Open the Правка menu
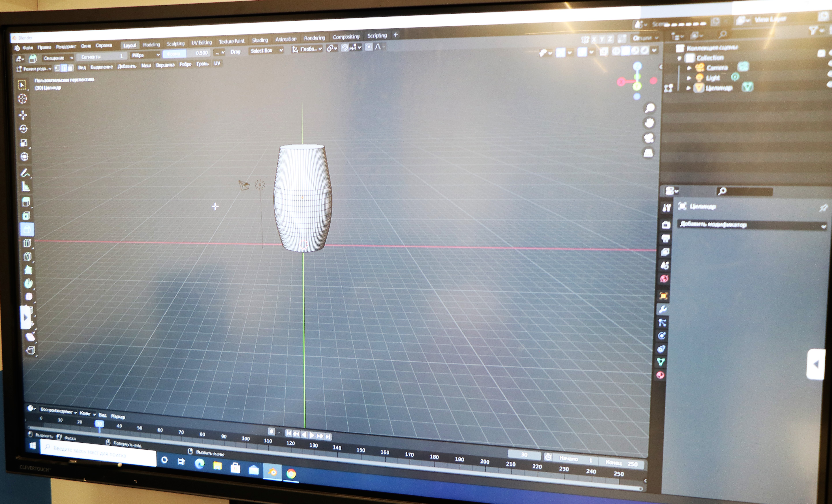The image size is (832, 504). 44,47
